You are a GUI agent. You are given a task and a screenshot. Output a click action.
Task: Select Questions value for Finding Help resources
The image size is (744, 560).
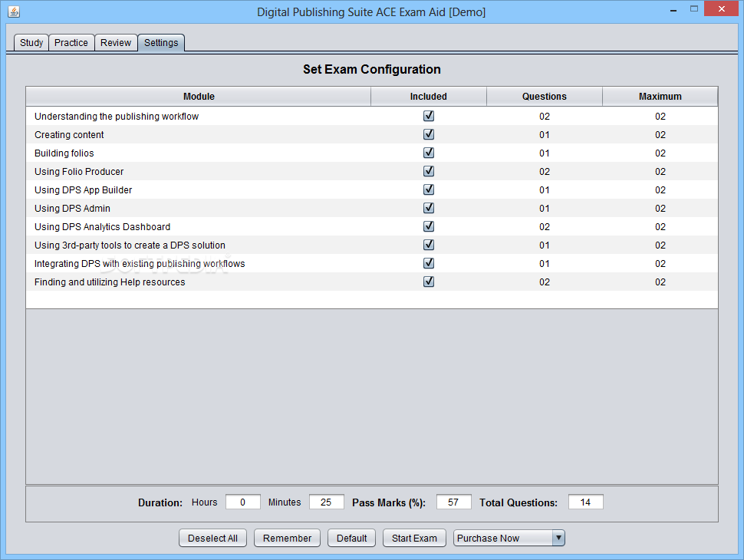tap(545, 282)
